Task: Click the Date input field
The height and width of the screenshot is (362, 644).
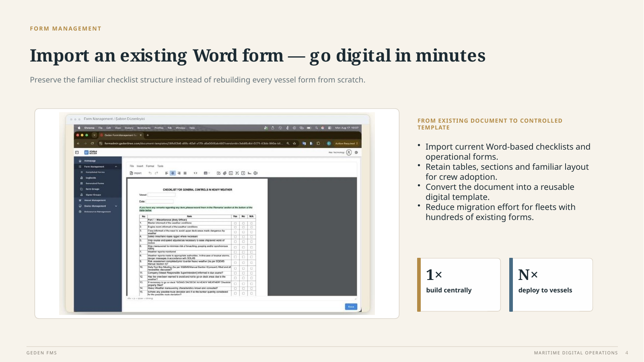Action: (160, 202)
